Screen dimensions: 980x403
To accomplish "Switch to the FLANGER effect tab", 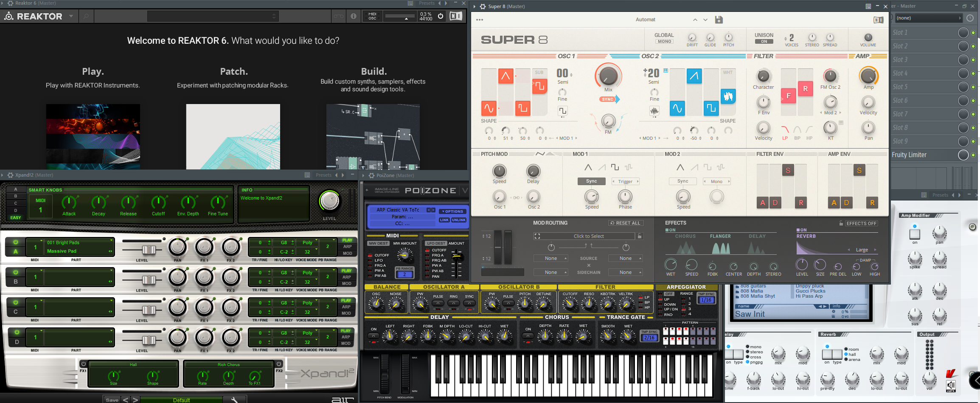I will click(x=720, y=236).
